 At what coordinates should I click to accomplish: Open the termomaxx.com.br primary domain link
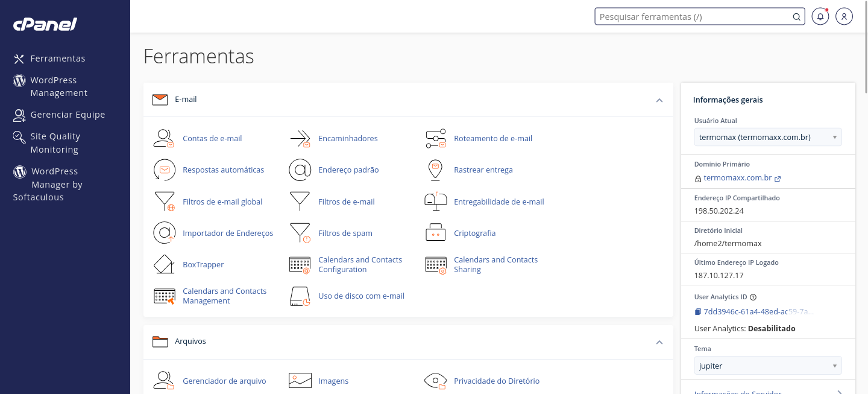click(x=737, y=178)
